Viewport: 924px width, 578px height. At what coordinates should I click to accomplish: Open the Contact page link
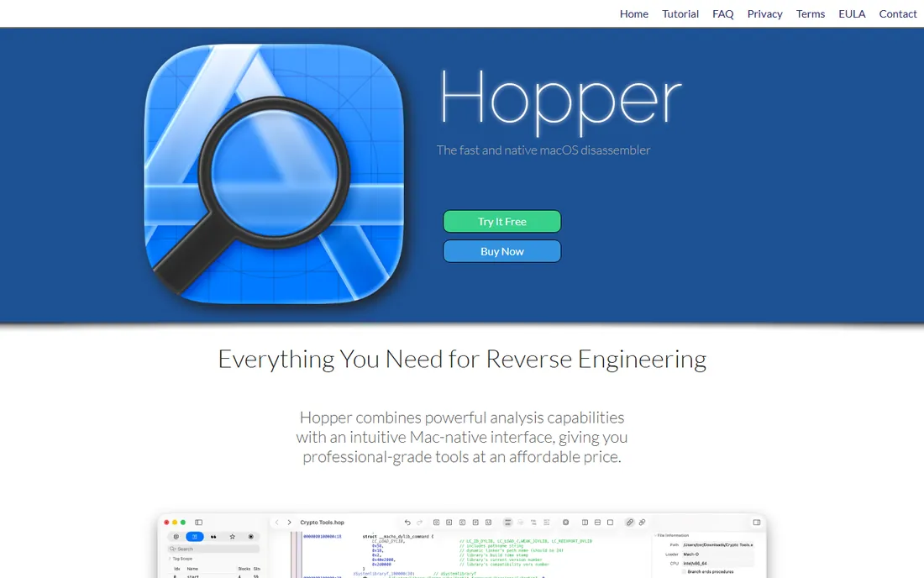click(x=897, y=13)
